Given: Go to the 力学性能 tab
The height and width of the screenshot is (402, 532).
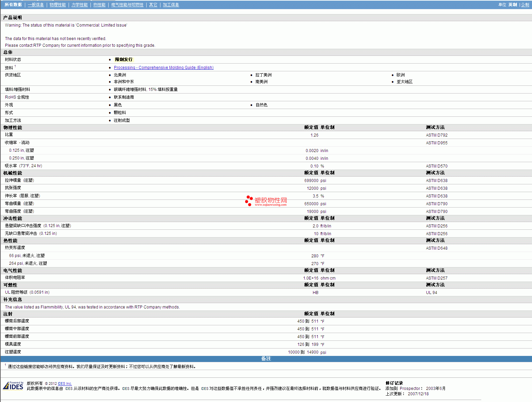Looking at the screenshot, I should tap(79, 5).
